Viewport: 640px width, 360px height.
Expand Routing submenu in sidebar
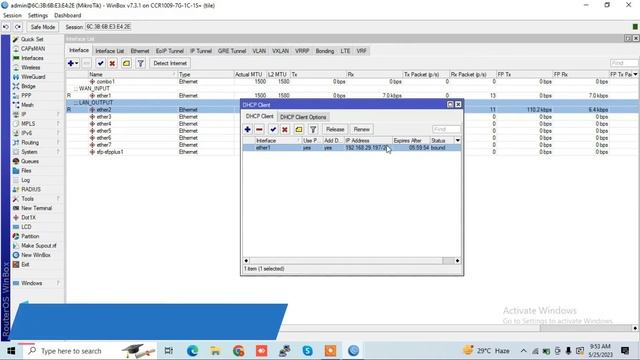click(59, 142)
